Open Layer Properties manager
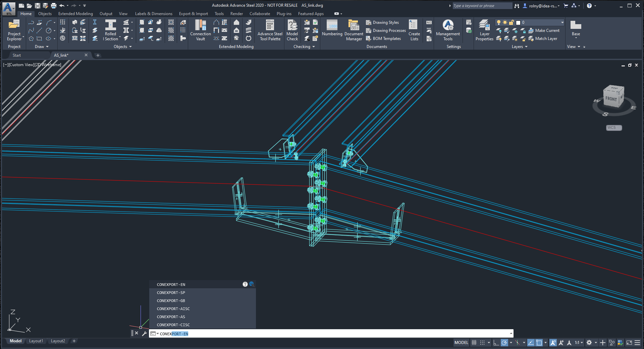 click(484, 30)
